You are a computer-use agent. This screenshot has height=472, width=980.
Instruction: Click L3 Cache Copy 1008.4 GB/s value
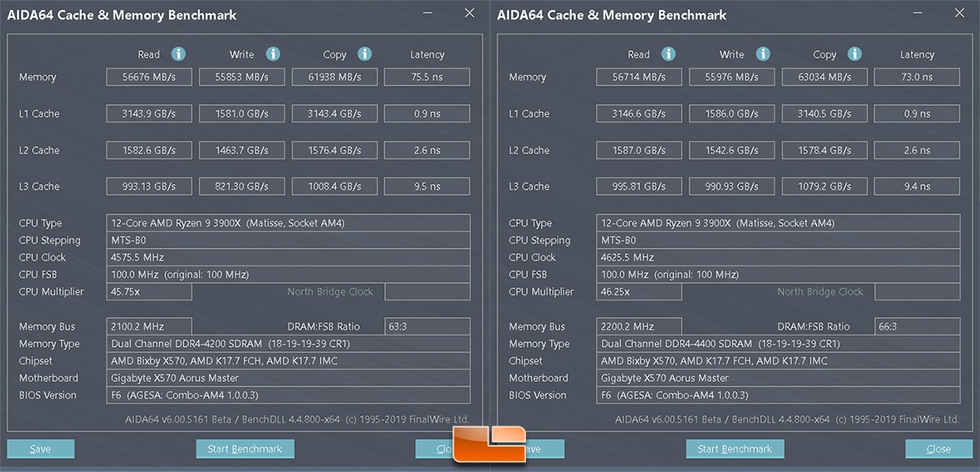pyautogui.click(x=336, y=186)
